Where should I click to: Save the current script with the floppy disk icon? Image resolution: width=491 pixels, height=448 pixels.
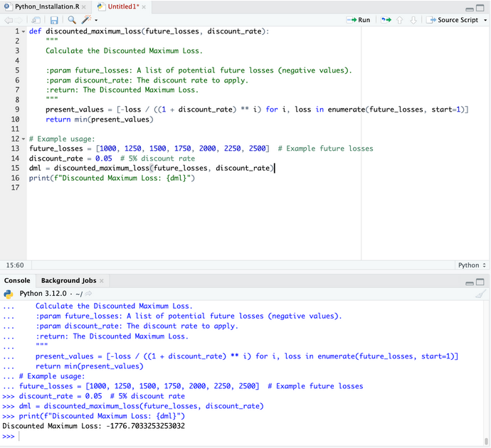pyautogui.click(x=53, y=20)
